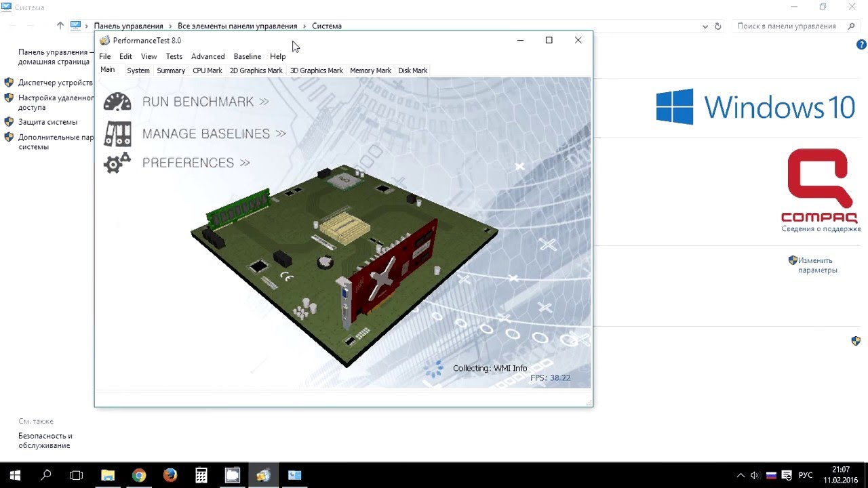Open Task View on the taskbar
The height and width of the screenshot is (488, 868).
(77, 475)
